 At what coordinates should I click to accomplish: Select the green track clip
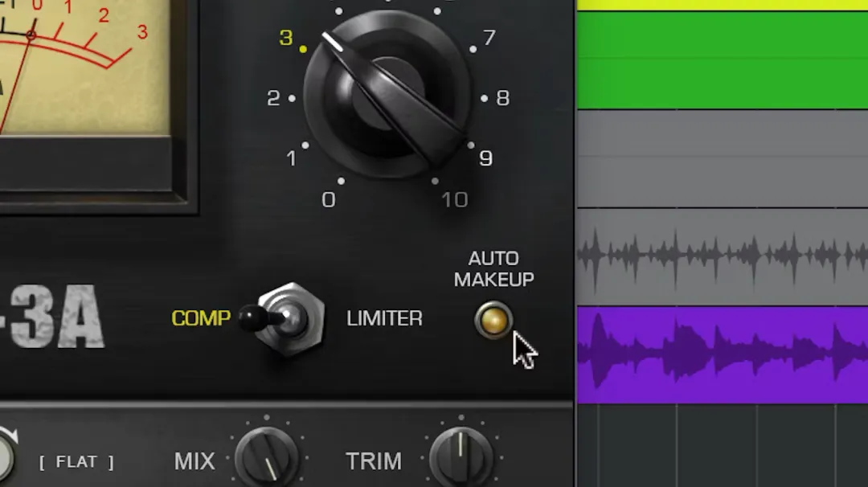723,59
